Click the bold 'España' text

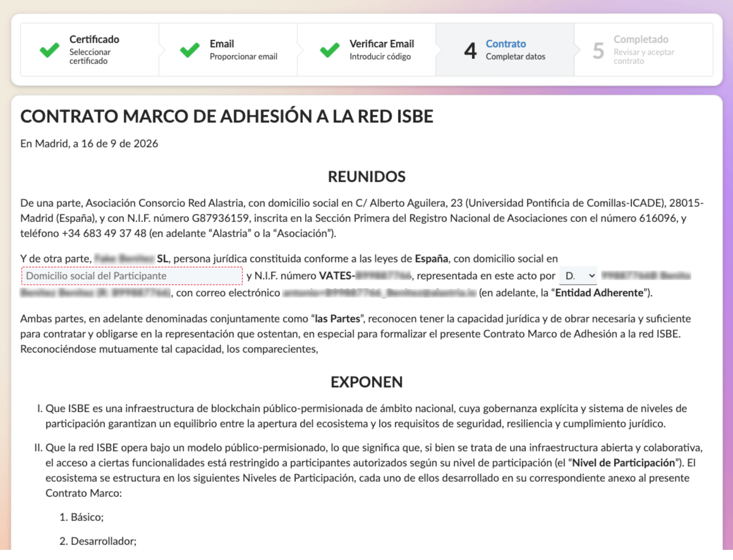[x=431, y=259]
